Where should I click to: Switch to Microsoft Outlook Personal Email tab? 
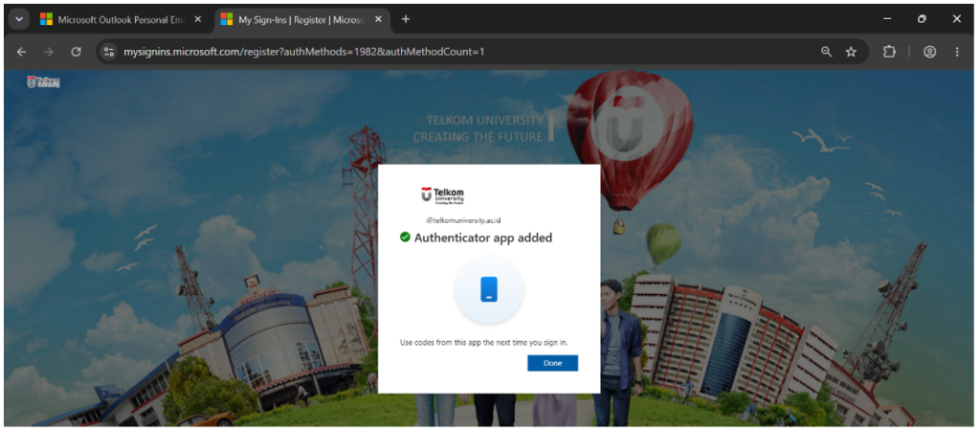(121, 19)
